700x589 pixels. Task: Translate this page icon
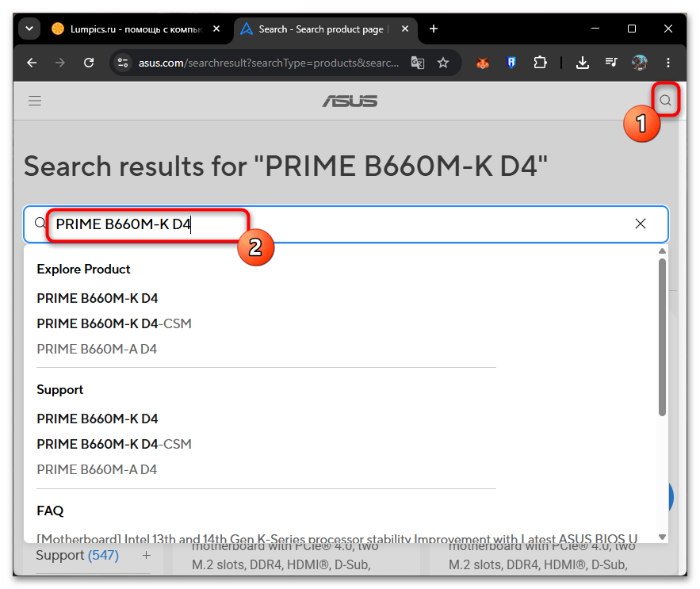click(x=418, y=63)
